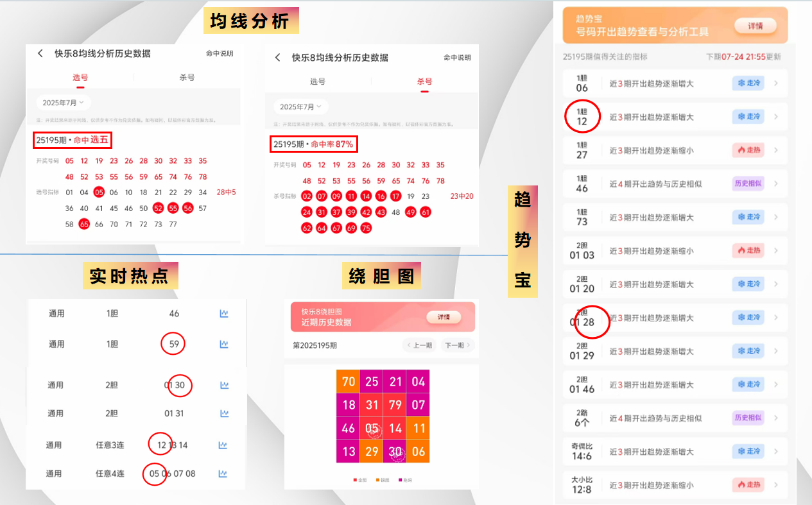Click 详情 button in 趋势宝 banner

pos(756,25)
